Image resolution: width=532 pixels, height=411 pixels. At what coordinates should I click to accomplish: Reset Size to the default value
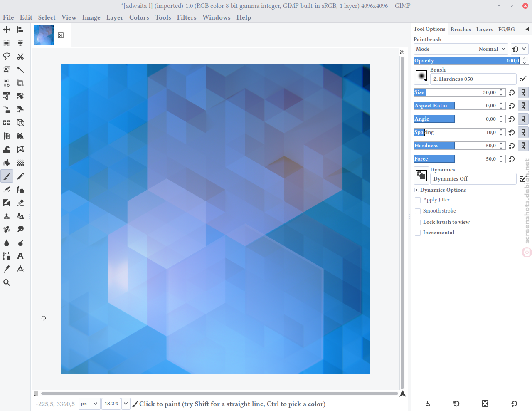512,92
